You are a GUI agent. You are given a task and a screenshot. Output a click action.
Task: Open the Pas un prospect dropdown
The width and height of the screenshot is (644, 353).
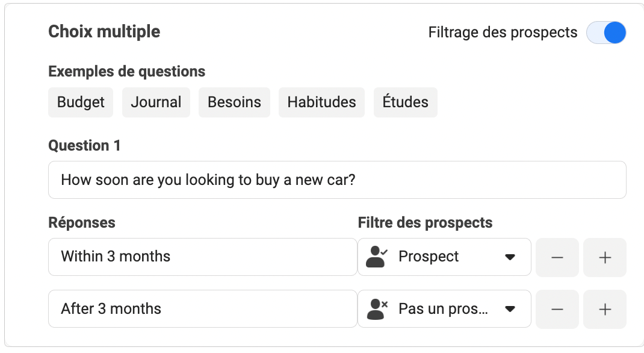coord(444,308)
